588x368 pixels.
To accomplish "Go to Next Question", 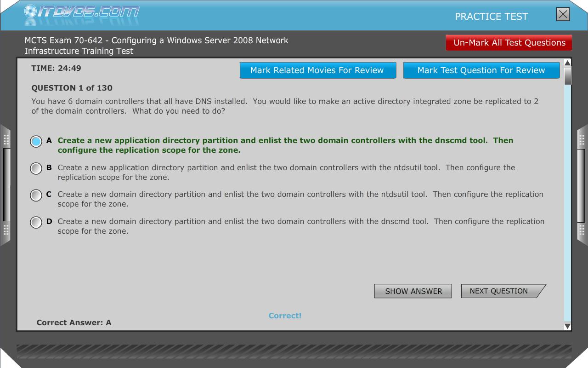I will [x=503, y=291].
